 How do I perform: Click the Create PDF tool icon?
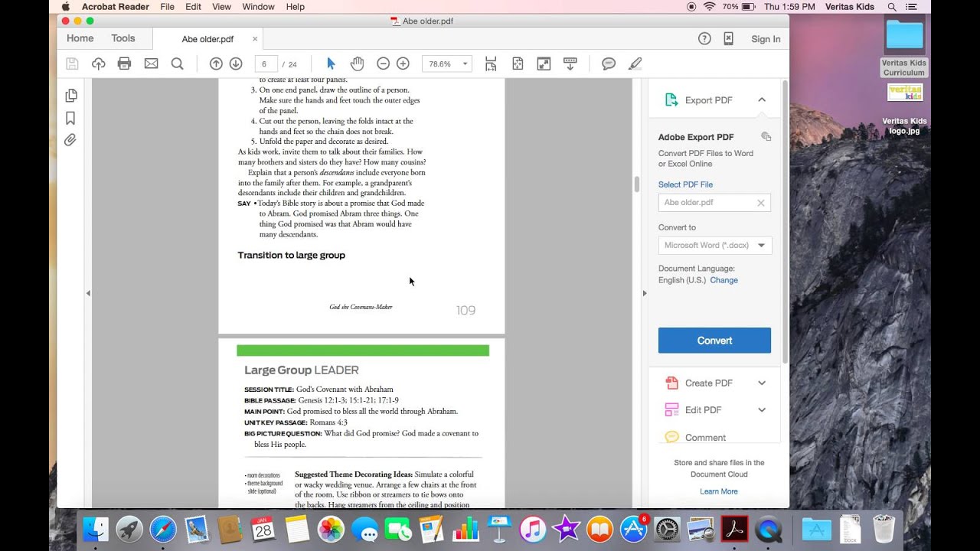pos(671,383)
